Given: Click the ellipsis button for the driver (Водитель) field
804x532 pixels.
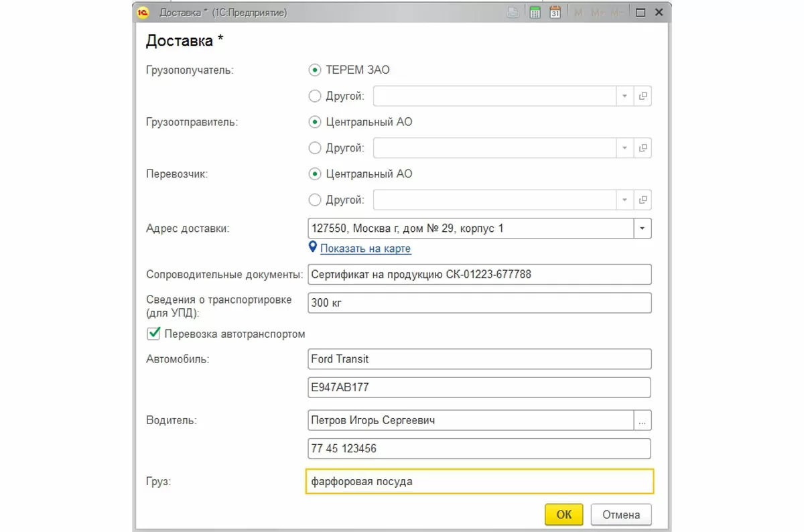Looking at the screenshot, I should pyautogui.click(x=642, y=421).
